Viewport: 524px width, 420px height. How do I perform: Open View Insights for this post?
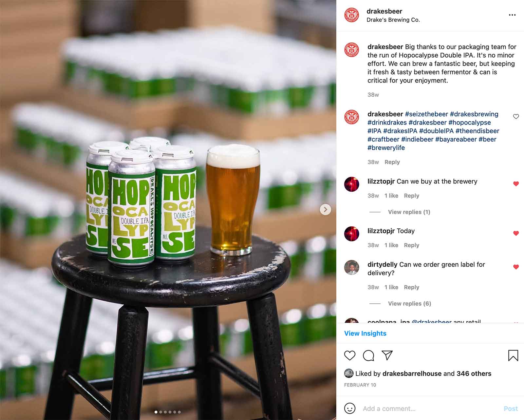pyautogui.click(x=365, y=333)
